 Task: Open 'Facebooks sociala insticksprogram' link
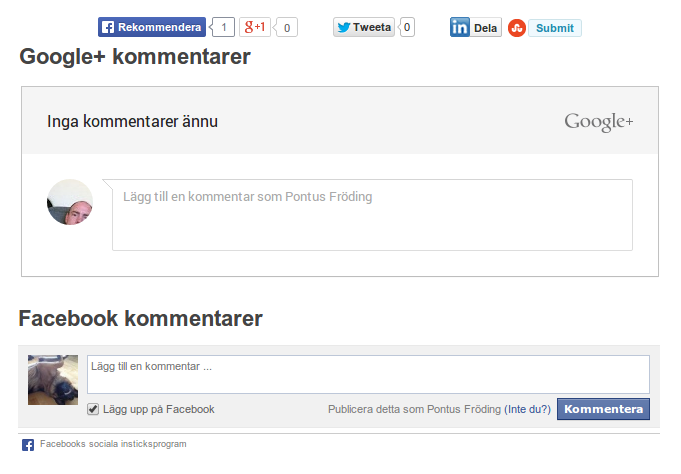(x=113, y=444)
